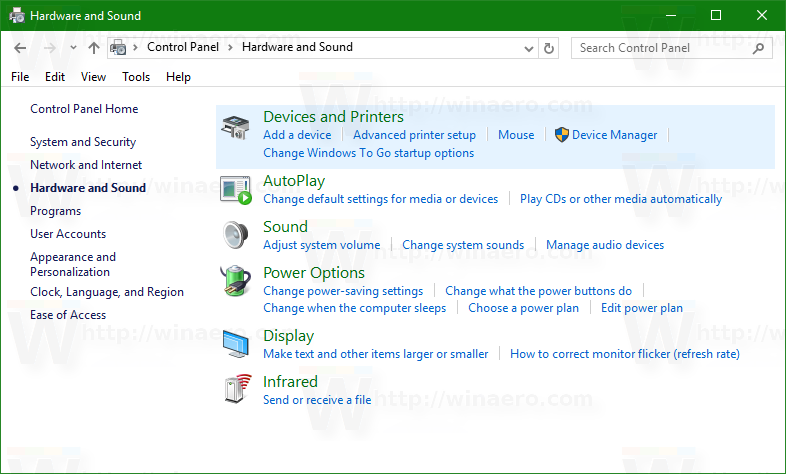
Task: Click Change power-saving settings
Action: (343, 291)
